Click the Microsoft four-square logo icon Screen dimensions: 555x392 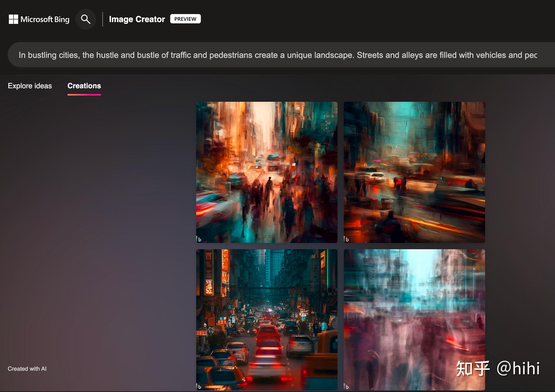(13, 19)
